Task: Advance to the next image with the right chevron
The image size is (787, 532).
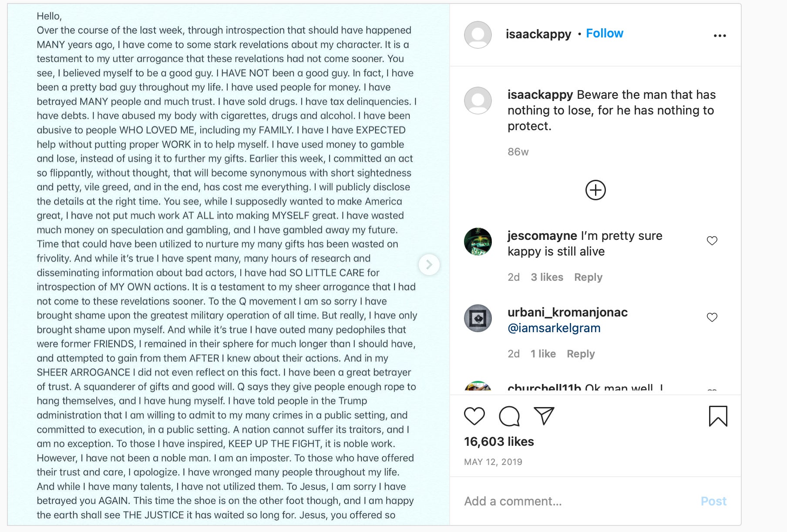Action: (x=429, y=264)
